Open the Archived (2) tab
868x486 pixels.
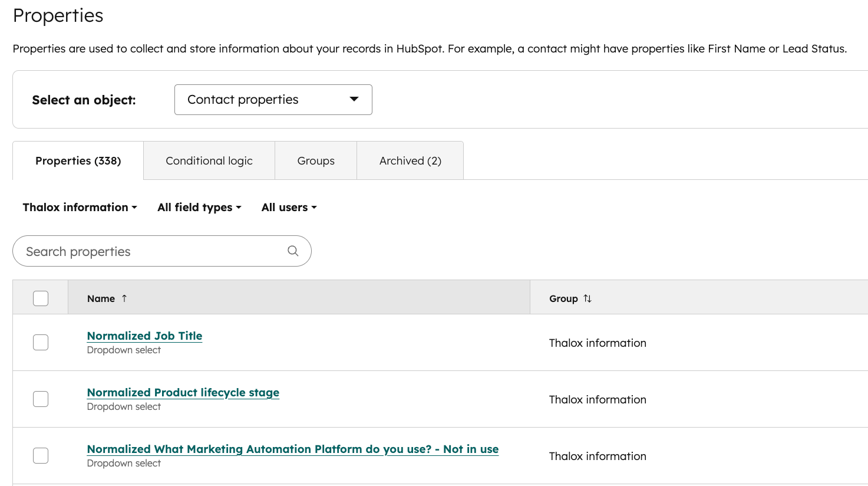click(410, 160)
